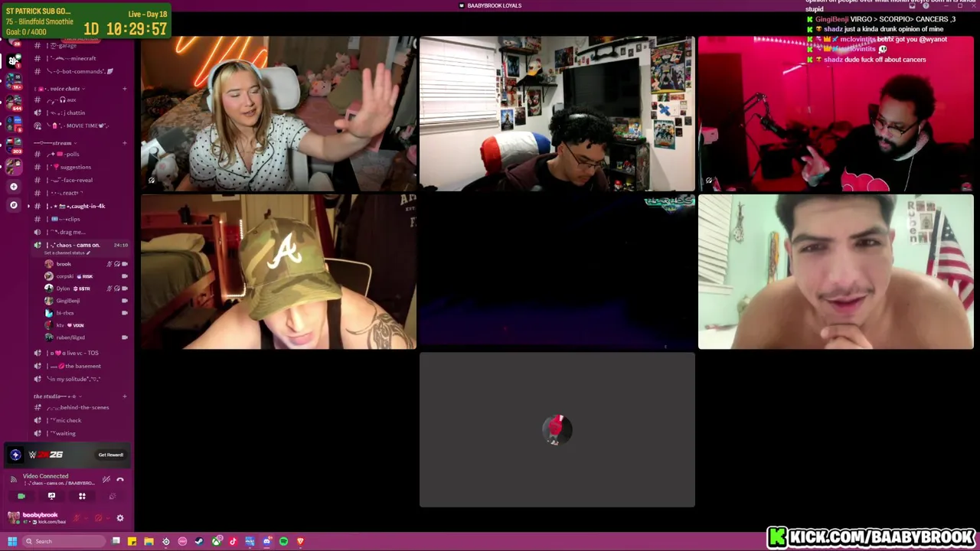Open the caught-in-4k channel

coord(80,206)
